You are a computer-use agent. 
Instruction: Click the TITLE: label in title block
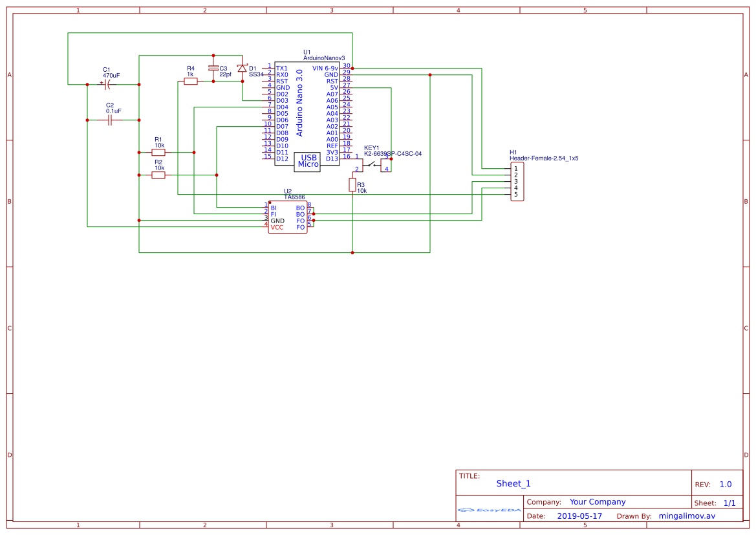pos(469,476)
